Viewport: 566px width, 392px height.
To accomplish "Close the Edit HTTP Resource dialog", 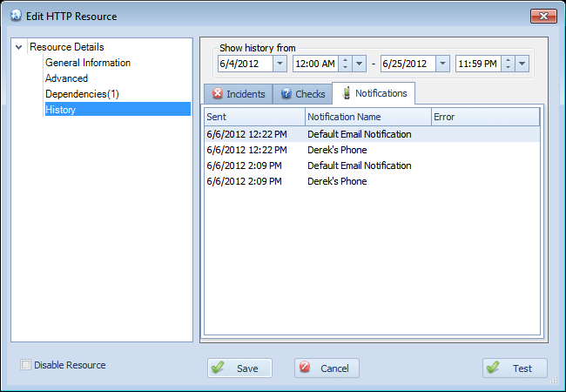I will point(543,16).
